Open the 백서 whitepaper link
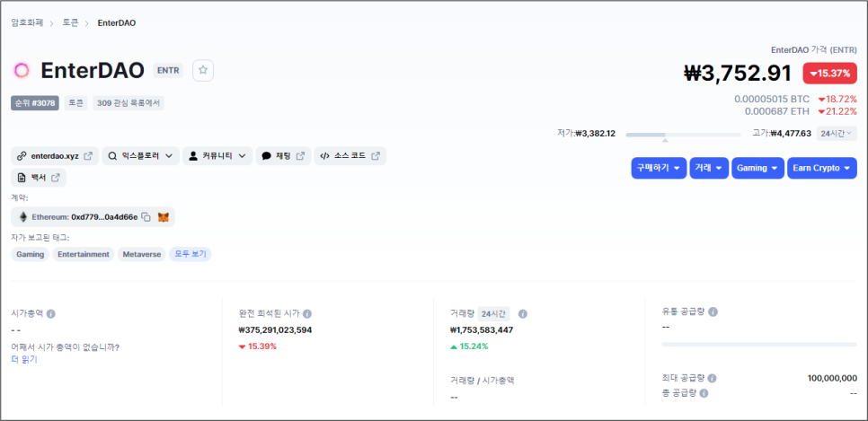This screenshot has height=421, width=868. [x=39, y=178]
